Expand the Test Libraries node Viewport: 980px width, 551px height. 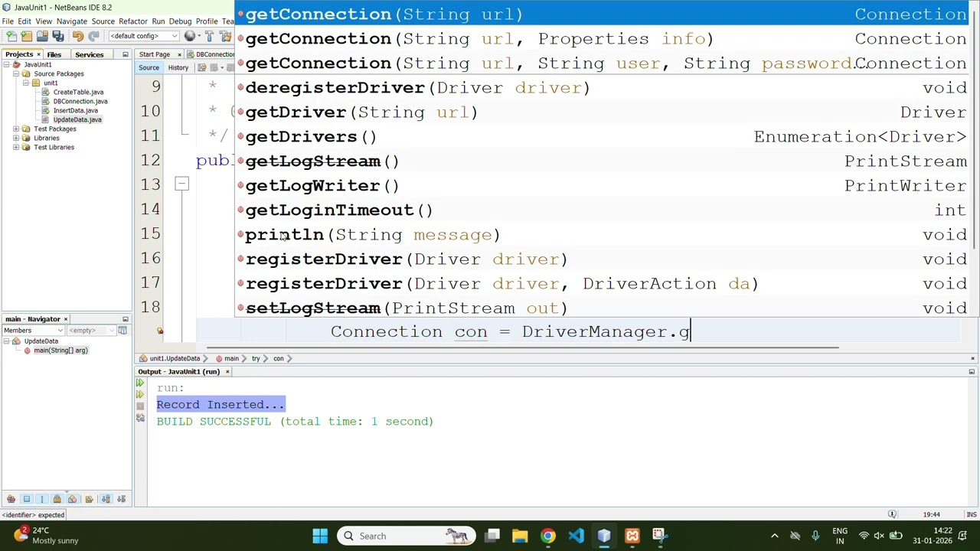pos(16,147)
